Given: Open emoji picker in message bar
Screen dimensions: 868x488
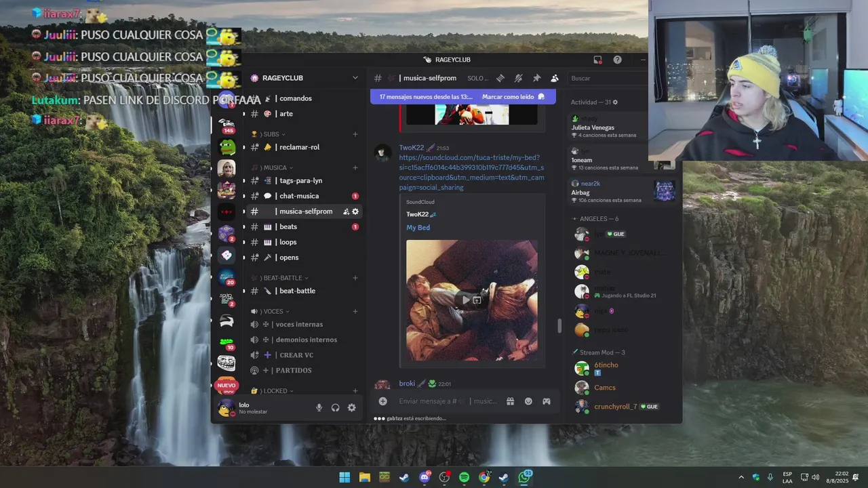Looking at the screenshot, I should (x=528, y=401).
